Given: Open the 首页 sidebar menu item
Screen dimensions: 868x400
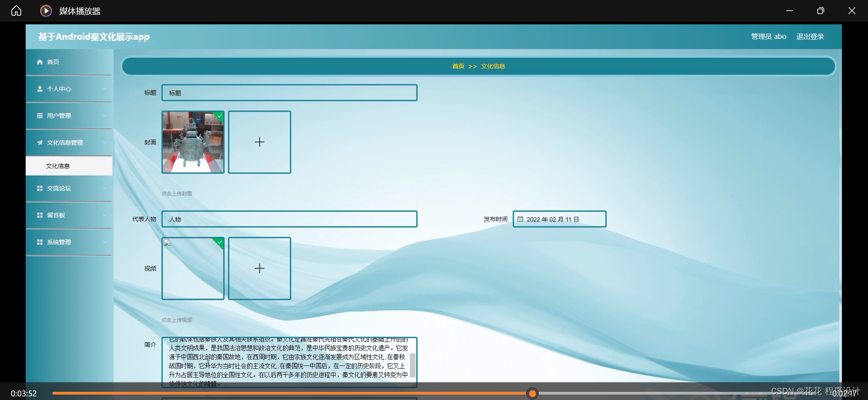Looking at the screenshot, I should pos(69,62).
